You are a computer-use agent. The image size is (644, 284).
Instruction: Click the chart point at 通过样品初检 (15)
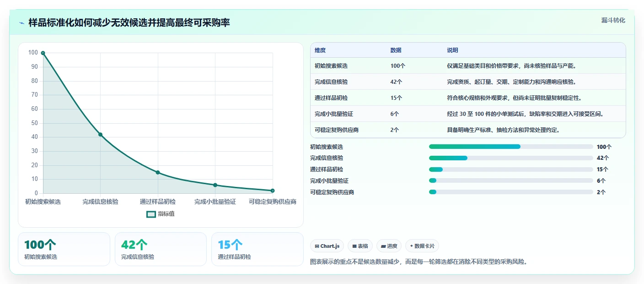(x=158, y=172)
